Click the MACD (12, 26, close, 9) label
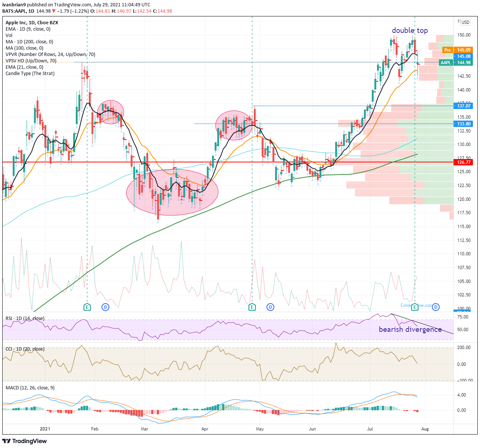The image size is (480, 448). pos(30,388)
